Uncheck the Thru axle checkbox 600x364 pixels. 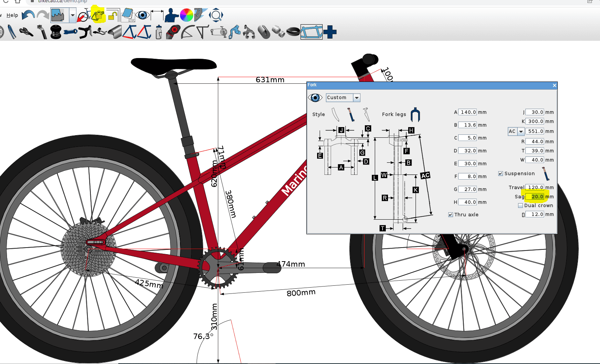pyautogui.click(x=450, y=215)
